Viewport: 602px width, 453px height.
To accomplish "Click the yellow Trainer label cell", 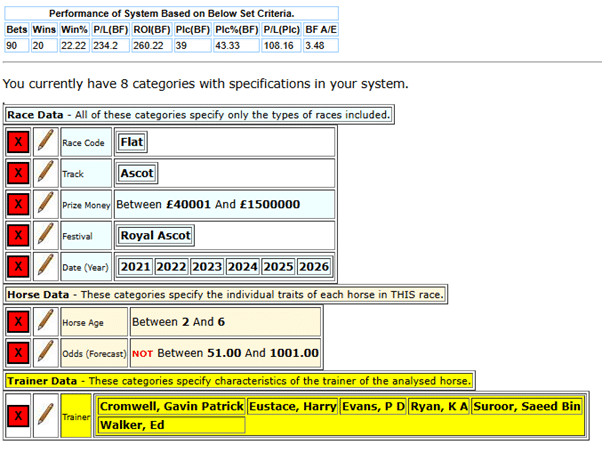I will (76, 416).
